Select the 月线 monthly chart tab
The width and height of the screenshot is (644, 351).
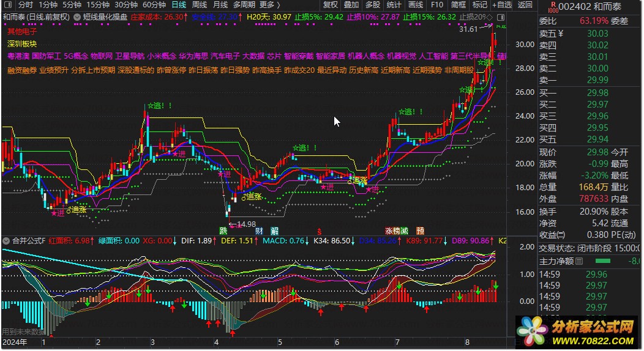(x=220, y=5)
